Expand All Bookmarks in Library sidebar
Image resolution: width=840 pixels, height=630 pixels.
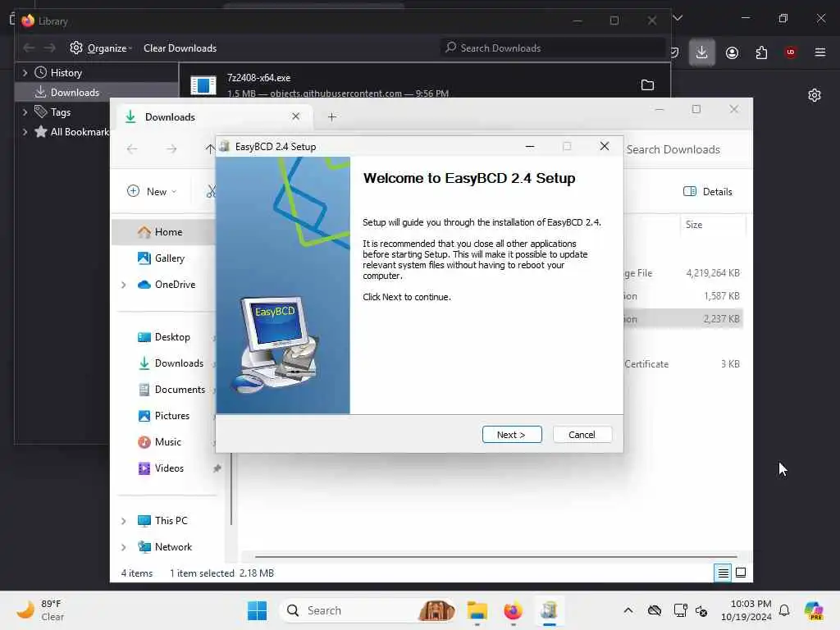click(25, 132)
